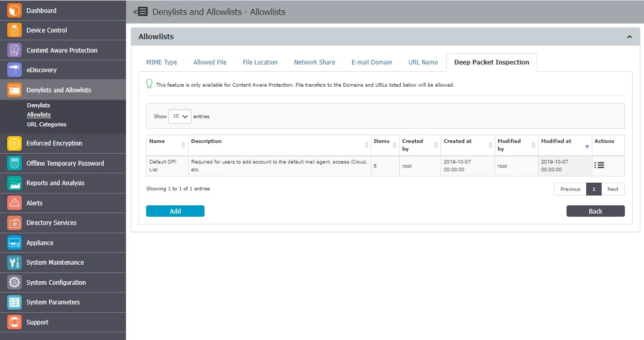644x340 pixels.
Task: Switch to the E-mail Domain tab
Action: click(372, 62)
